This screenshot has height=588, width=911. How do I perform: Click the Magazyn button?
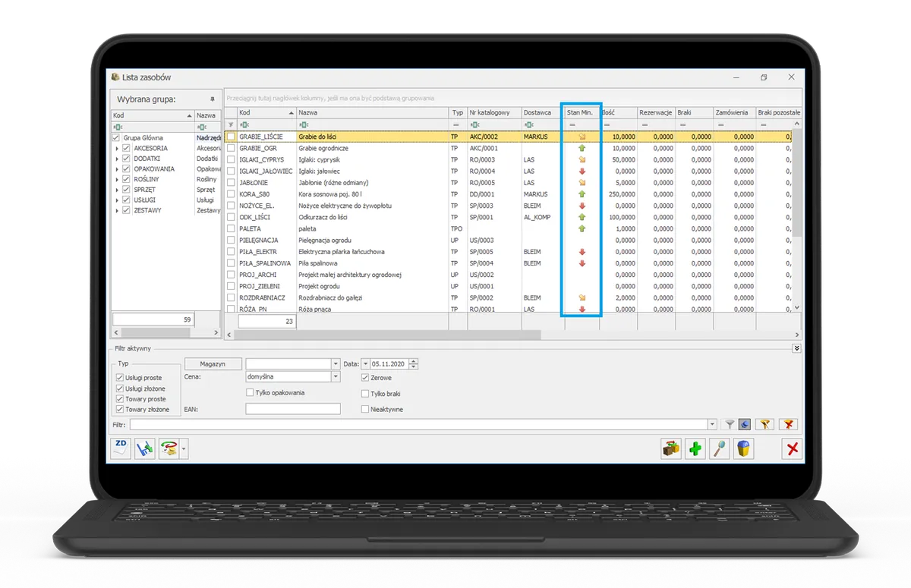click(x=213, y=364)
